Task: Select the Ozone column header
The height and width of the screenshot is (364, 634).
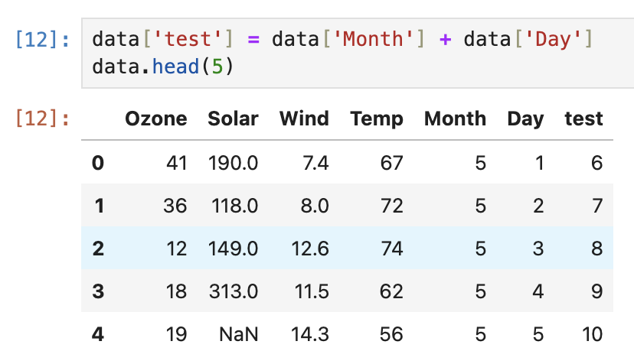Action: (x=156, y=119)
